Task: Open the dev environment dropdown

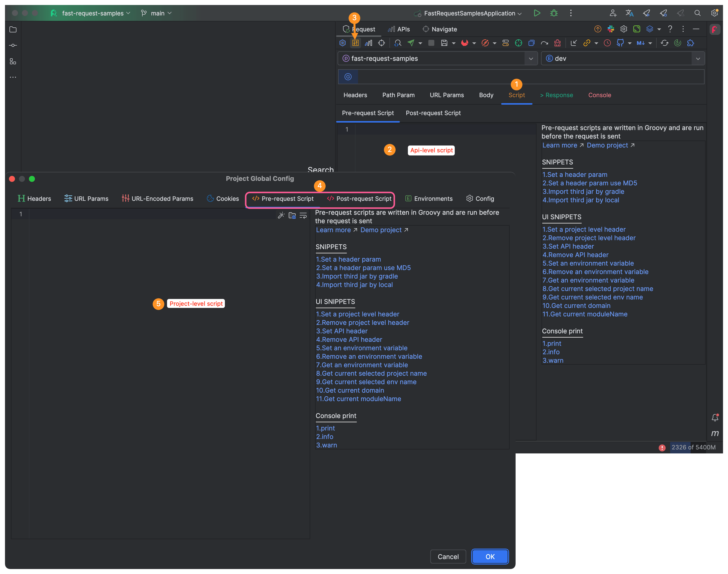Action: tap(698, 59)
